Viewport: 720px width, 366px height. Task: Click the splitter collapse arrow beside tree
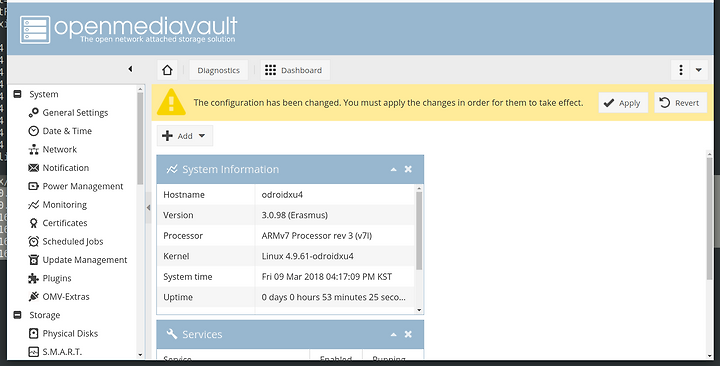[x=148, y=208]
